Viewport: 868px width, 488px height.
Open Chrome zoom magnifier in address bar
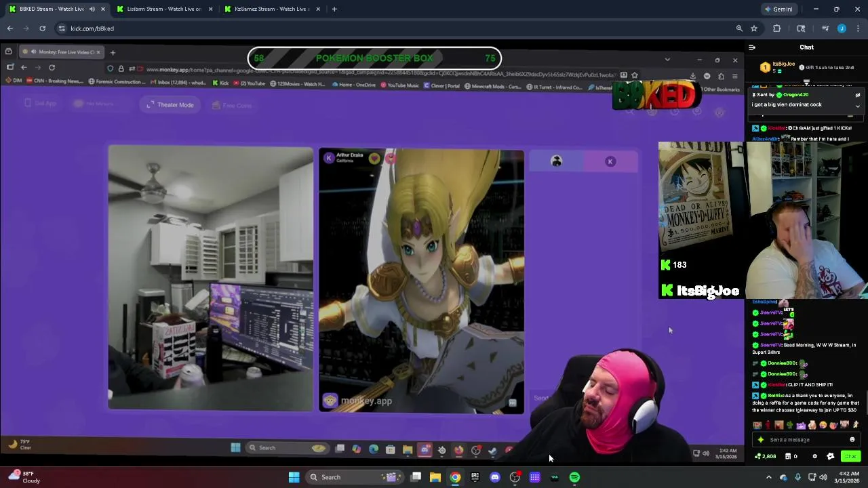point(739,28)
